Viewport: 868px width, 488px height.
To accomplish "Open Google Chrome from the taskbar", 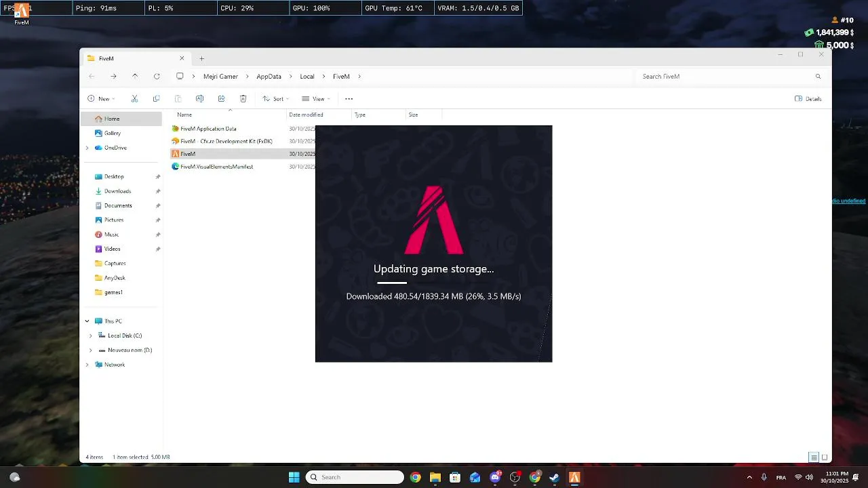I will (415, 477).
